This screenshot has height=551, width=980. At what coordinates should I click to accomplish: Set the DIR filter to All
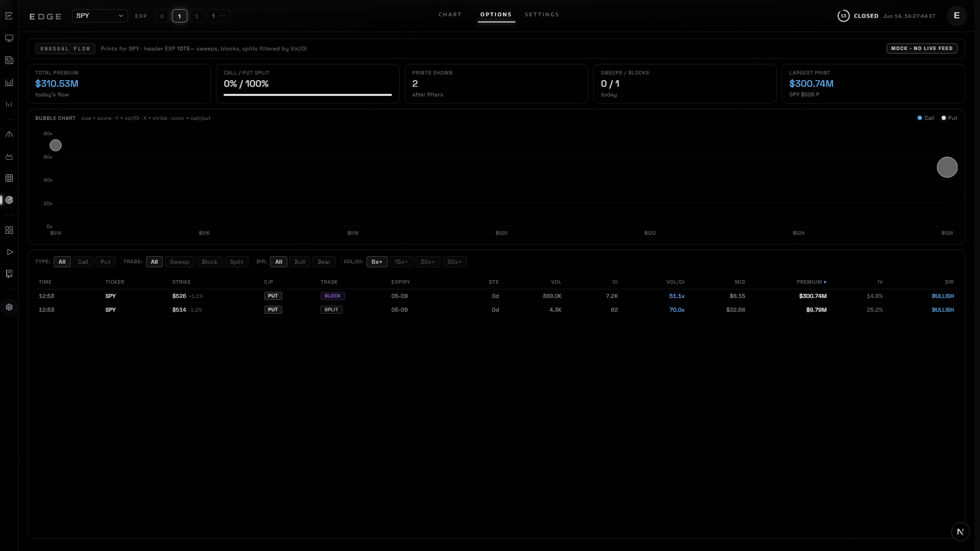point(279,262)
